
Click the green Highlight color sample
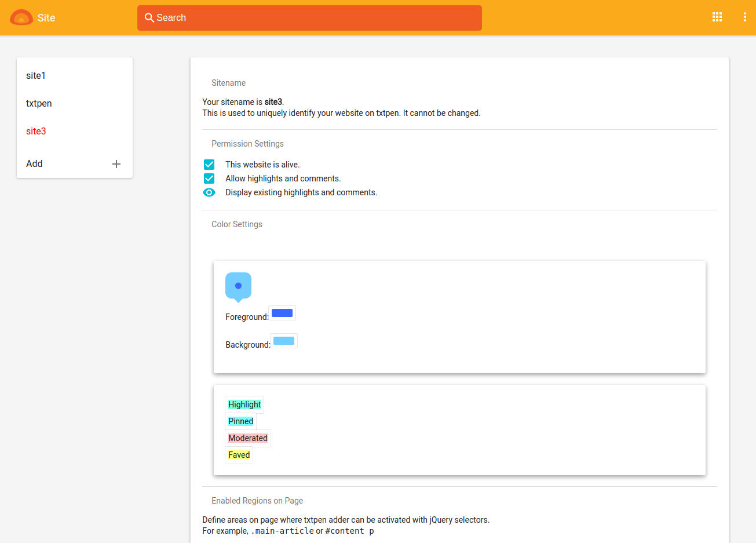(x=244, y=404)
